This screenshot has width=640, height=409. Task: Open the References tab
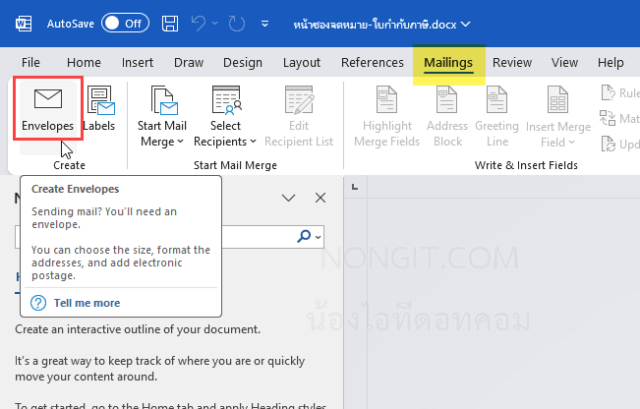pos(372,62)
